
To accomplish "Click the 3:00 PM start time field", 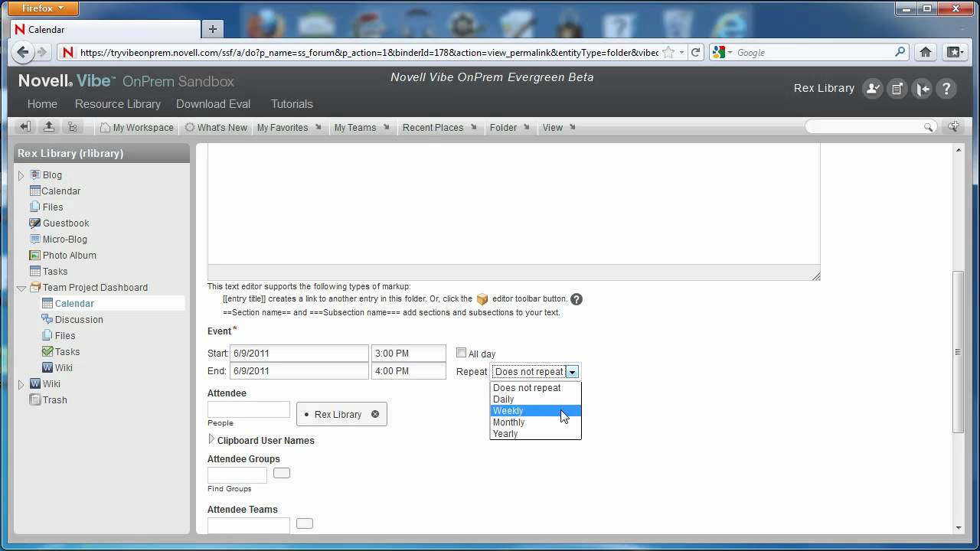I will tap(409, 353).
